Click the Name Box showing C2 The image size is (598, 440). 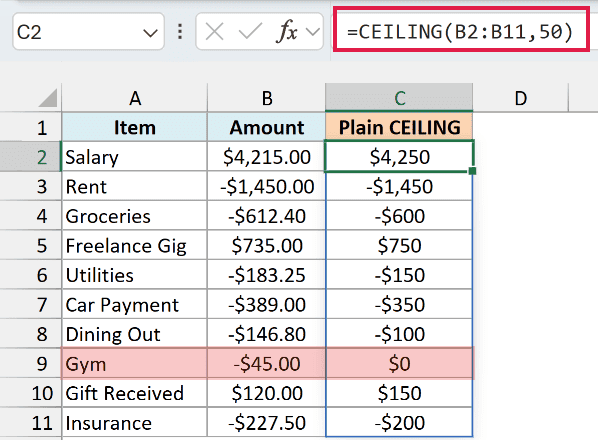[x=88, y=32]
